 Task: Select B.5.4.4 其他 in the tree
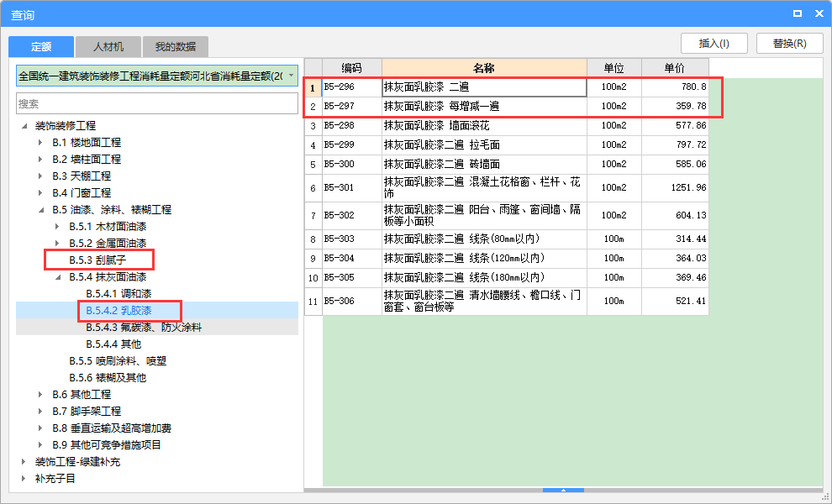click(x=113, y=344)
